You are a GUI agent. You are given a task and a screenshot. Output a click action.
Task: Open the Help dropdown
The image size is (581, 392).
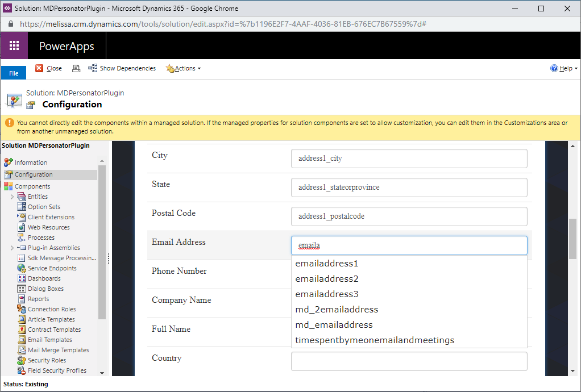click(x=564, y=68)
